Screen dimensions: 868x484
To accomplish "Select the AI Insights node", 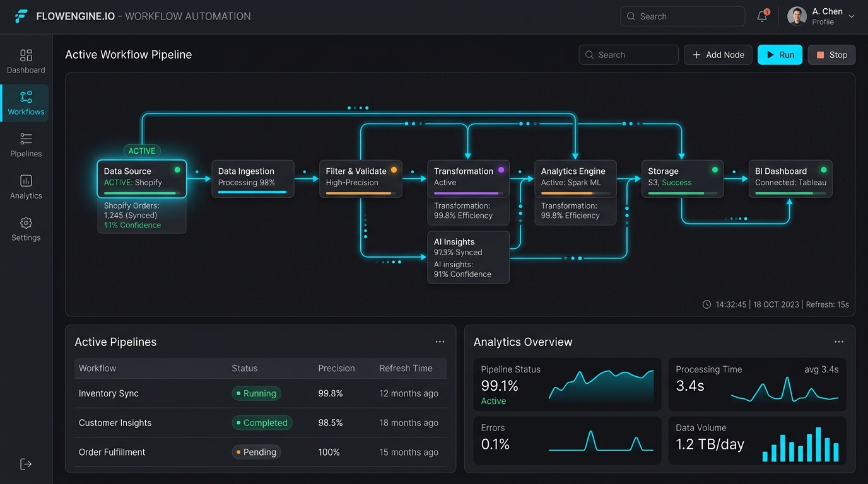I will tap(468, 257).
